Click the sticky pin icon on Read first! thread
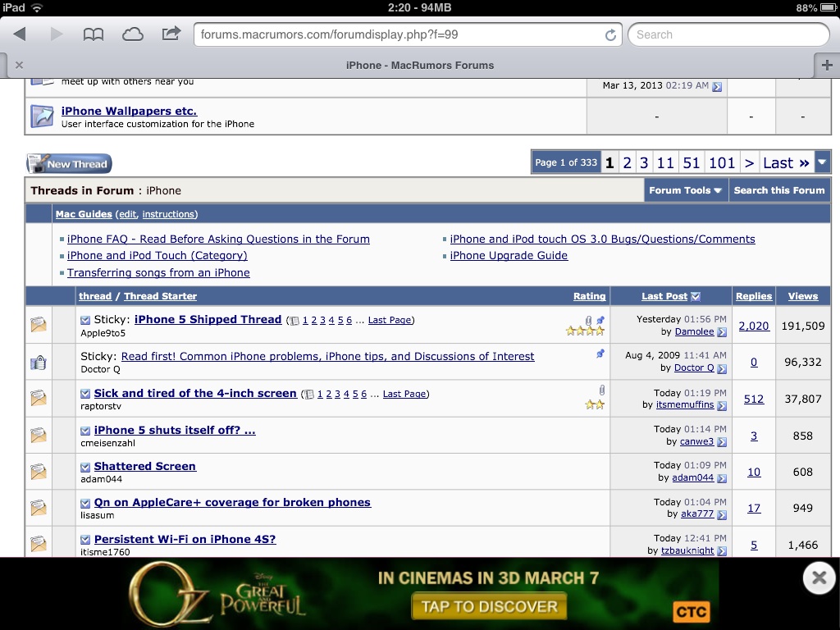 tap(600, 354)
